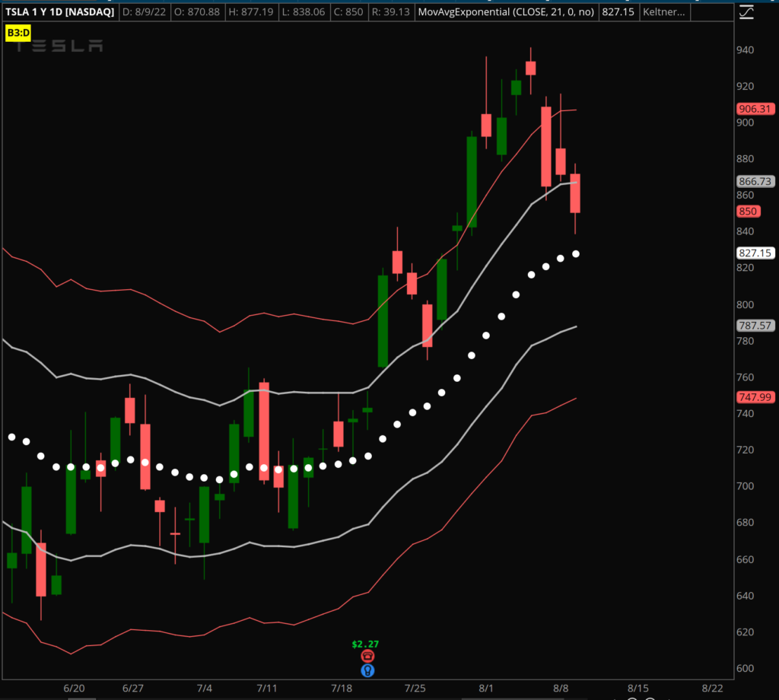Click the 940 price axis label
Screen dimensions: 779x700
point(746,50)
